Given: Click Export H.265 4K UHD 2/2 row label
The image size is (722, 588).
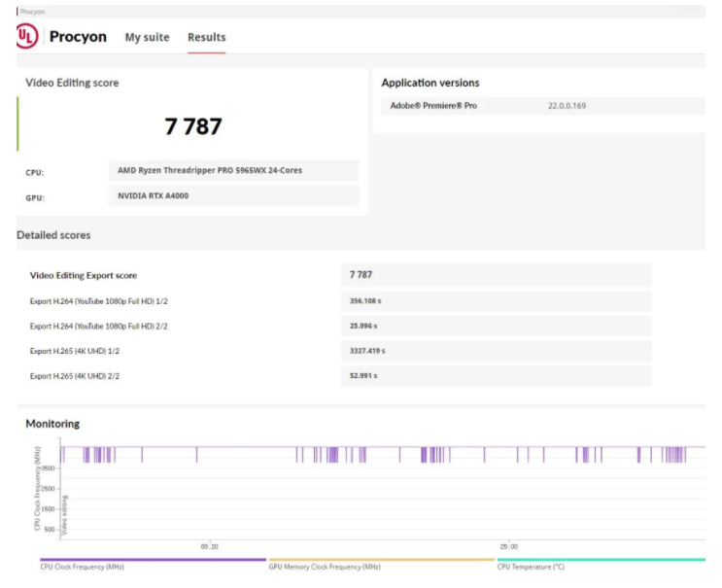Looking at the screenshot, I should tap(75, 376).
